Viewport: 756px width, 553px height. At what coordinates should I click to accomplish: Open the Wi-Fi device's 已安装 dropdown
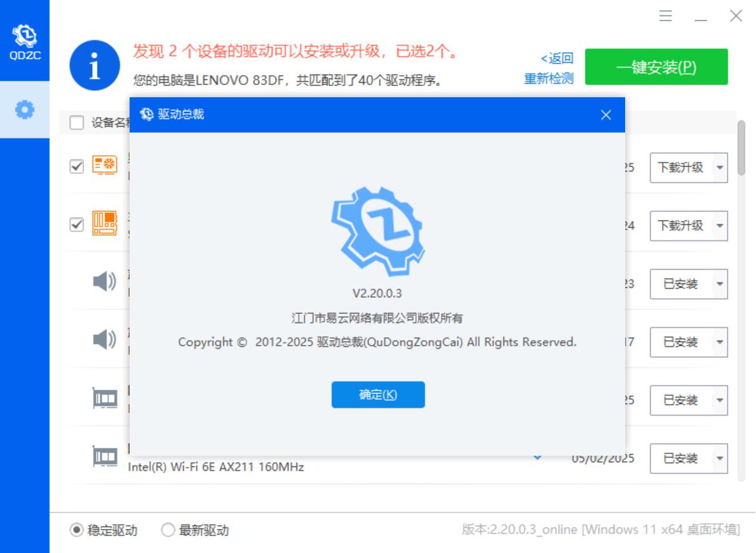pos(687,458)
